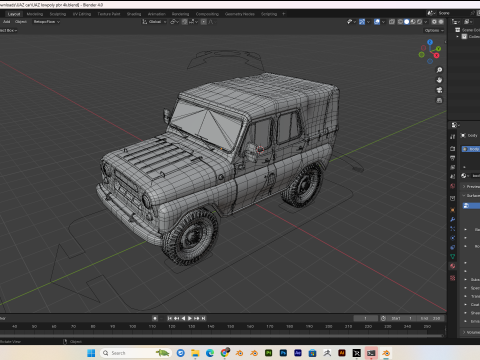The image size is (480, 360).
Task: Click the viewport pan hand gizmo
Action: (x=439, y=80)
